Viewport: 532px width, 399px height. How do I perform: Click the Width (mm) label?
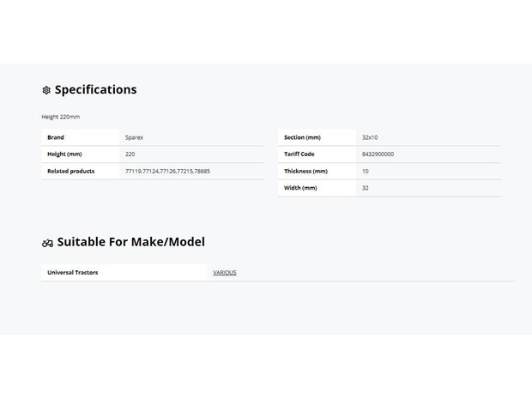[300, 188]
